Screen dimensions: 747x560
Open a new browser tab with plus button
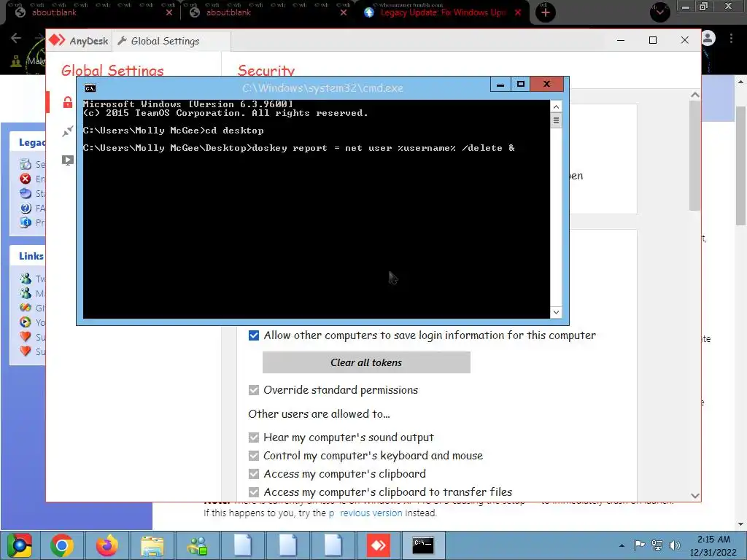546,12
